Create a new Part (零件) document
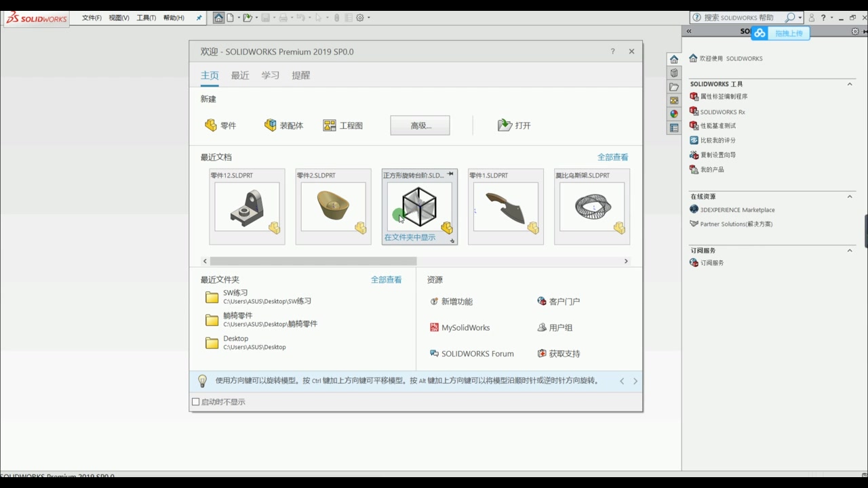 220,125
